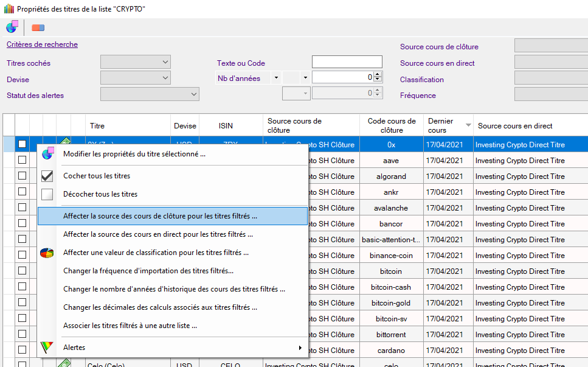Click empty box icon beside Décocher tous les titres
Image resolution: width=588 pixels, height=367 pixels.
[x=47, y=195]
